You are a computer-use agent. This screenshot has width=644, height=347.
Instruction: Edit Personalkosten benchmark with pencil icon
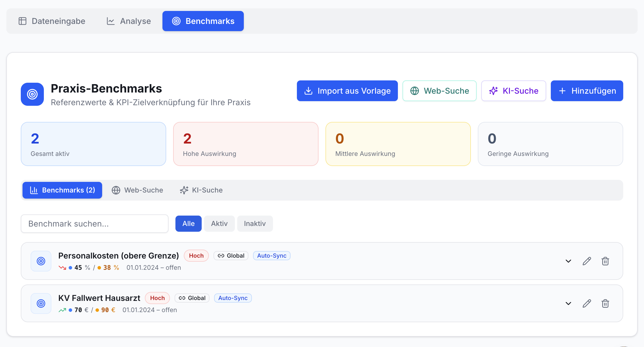(x=587, y=261)
